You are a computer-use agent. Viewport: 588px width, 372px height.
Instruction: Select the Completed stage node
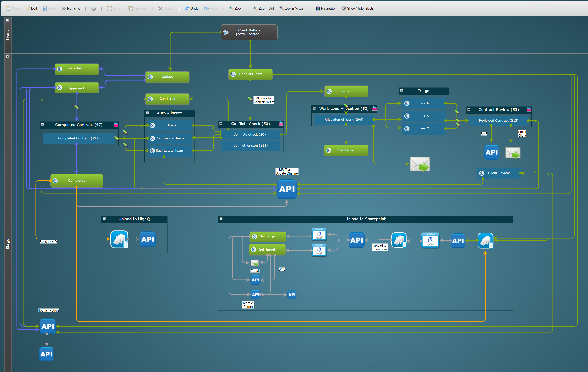click(77, 181)
